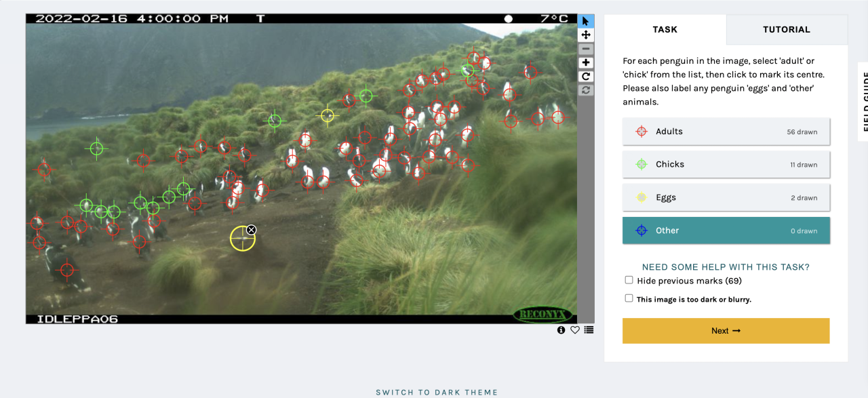
Task: Add image to favorites with heart icon
Action: point(575,330)
